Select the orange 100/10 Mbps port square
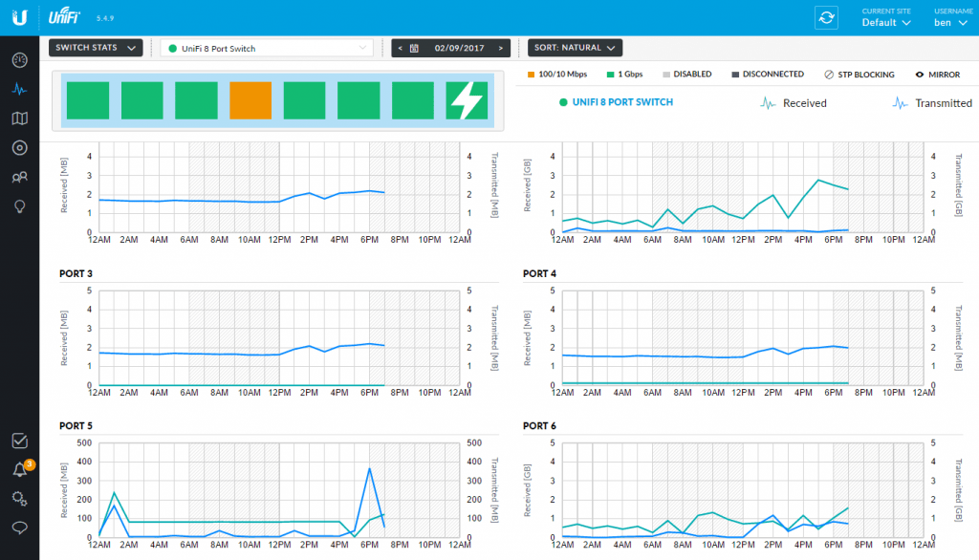The height and width of the screenshot is (560, 979). [x=251, y=100]
